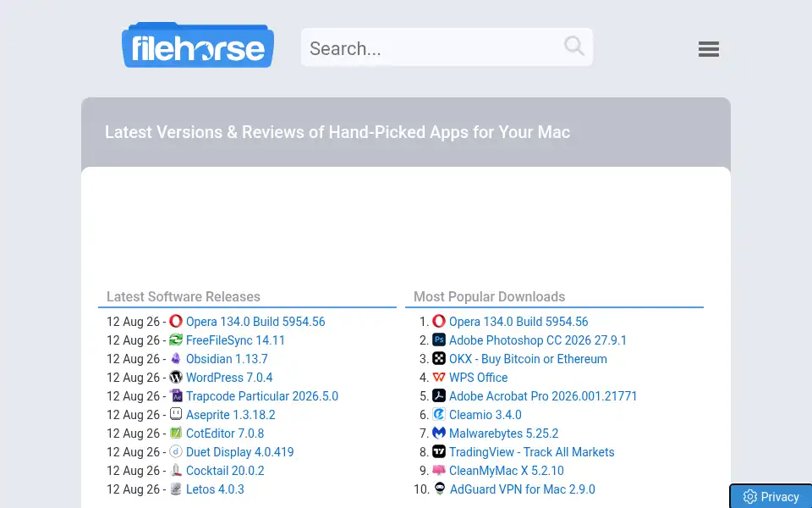Click the Most Popular Downloads heading
Image resolution: width=812 pixels, height=508 pixels.
pos(489,296)
